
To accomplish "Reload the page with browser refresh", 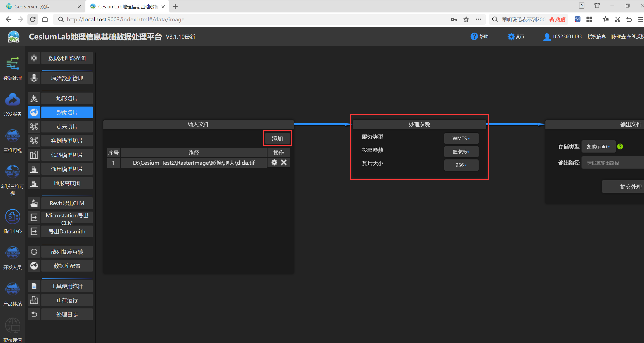I will pyautogui.click(x=33, y=19).
